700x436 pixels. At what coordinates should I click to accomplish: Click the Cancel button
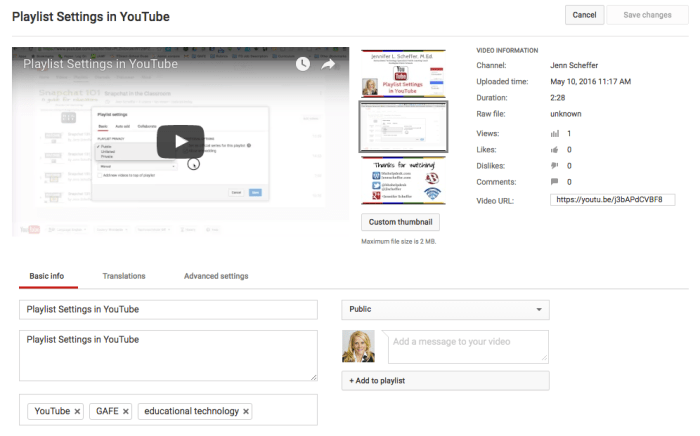pyautogui.click(x=584, y=15)
